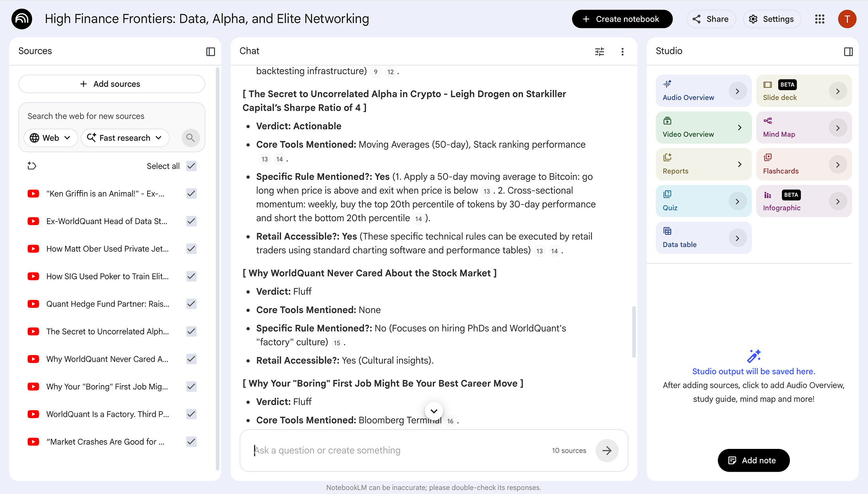Click YouTube icon for Ken Griffin source
Viewport: 868px width, 494px height.
(33, 194)
